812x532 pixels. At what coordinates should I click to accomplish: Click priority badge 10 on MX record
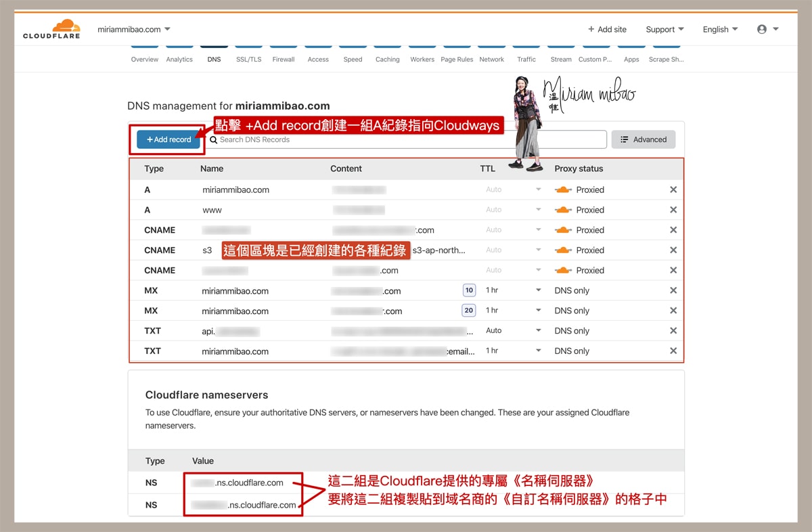coord(469,290)
